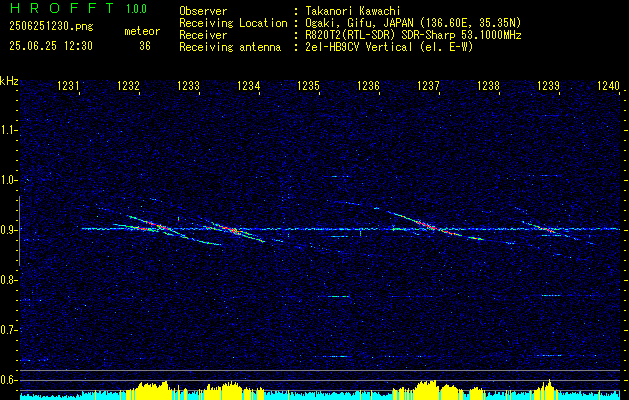Click the 1238 time marker
629x400 pixels.
[488, 85]
